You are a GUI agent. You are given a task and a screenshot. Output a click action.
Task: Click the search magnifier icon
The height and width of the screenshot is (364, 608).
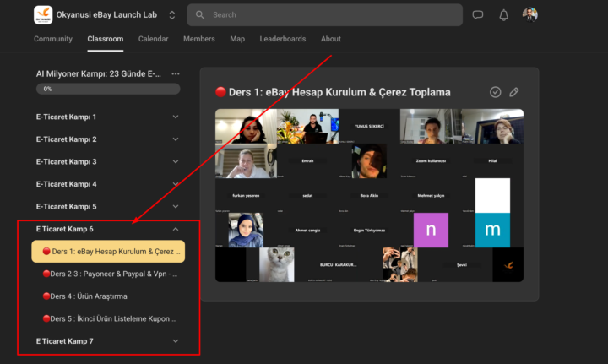[200, 14]
